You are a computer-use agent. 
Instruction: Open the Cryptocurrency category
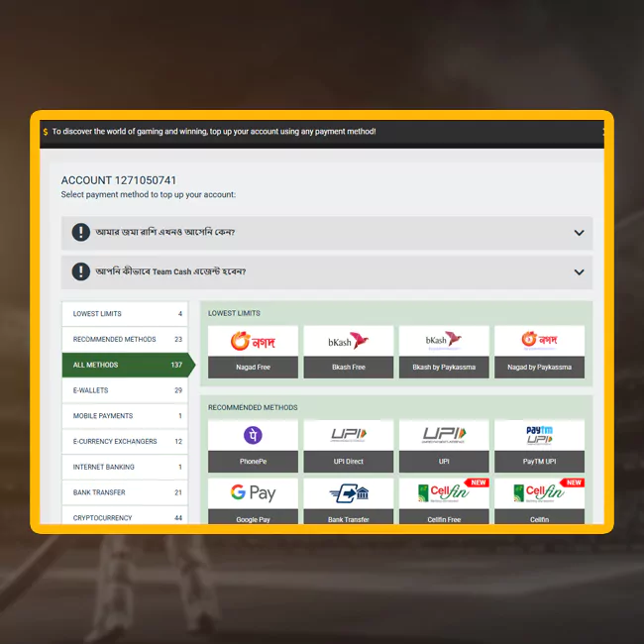[125, 515]
